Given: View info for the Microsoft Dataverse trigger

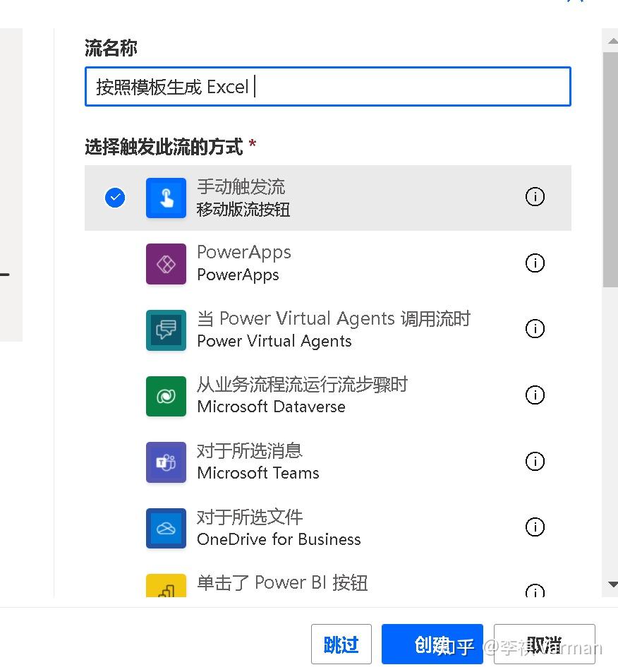Looking at the screenshot, I should point(535,395).
